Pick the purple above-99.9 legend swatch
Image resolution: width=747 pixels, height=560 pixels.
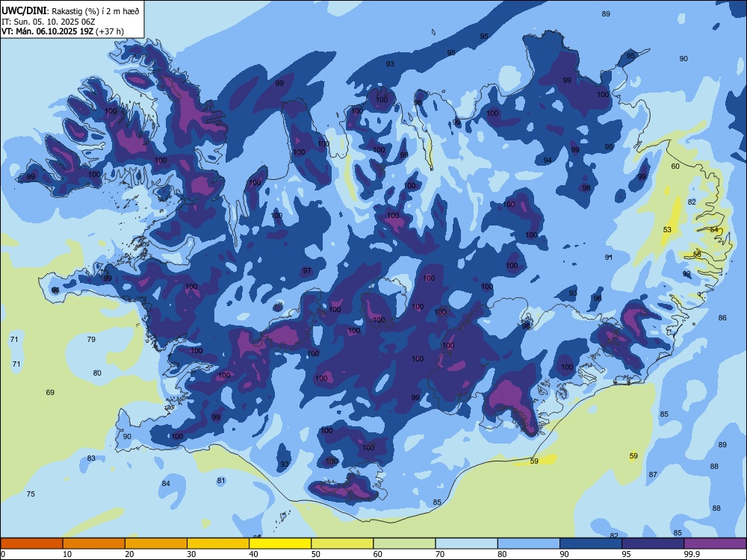(715, 544)
